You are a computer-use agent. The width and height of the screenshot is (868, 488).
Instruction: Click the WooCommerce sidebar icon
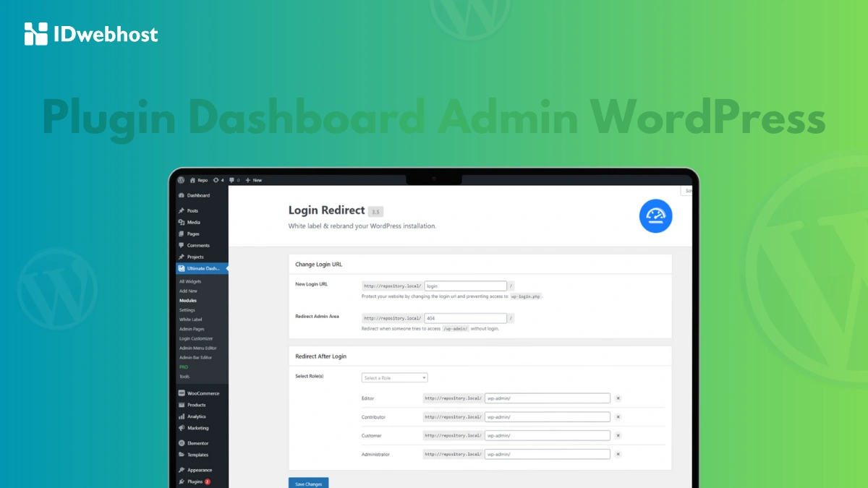[182, 393]
